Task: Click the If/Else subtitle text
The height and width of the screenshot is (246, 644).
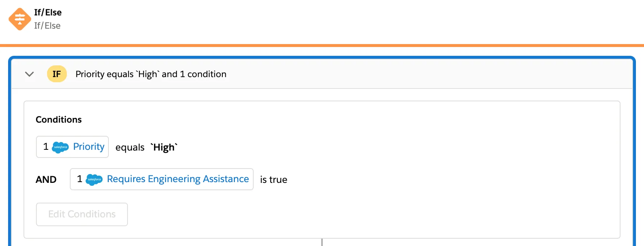Action: pyautogui.click(x=47, y=25)
